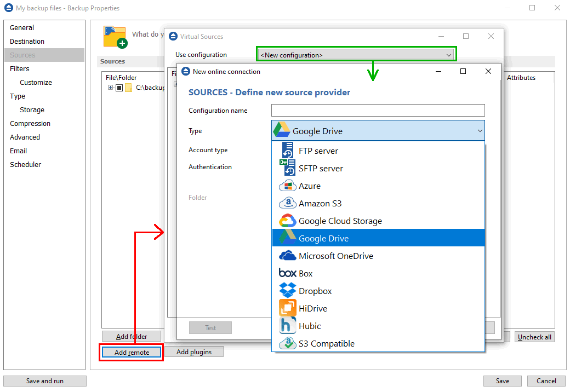The image size is (570, 392).
Task: Select the S3 Compatible text entry
Action: coord(327,343)
